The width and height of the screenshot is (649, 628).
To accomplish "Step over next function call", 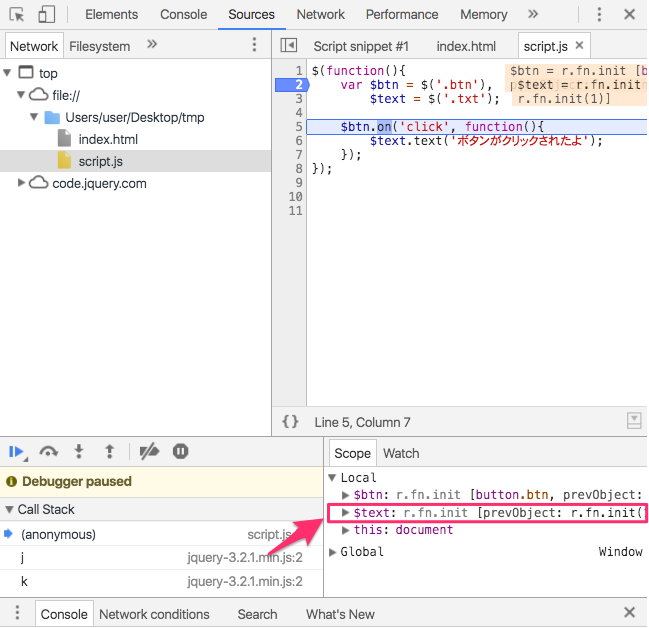I will [48, 452].
